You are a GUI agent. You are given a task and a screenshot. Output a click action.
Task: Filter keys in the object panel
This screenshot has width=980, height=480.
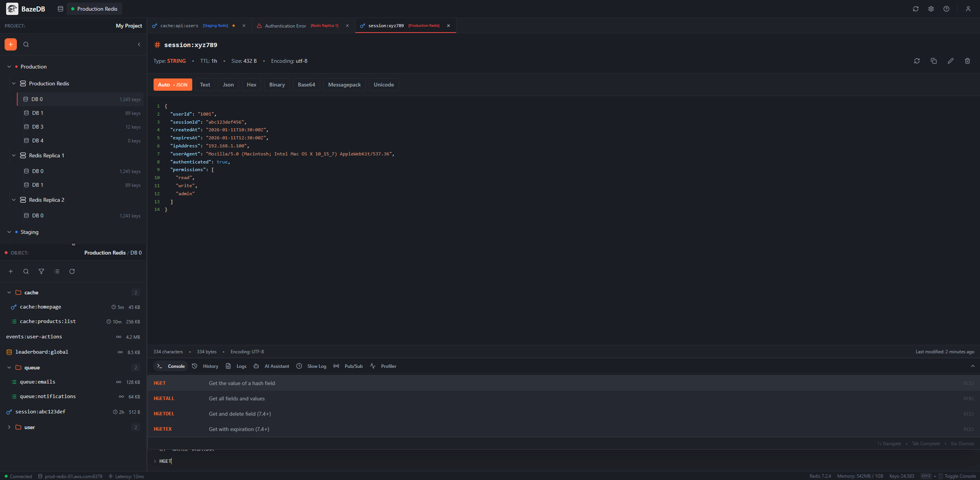[x=41, y=271]
